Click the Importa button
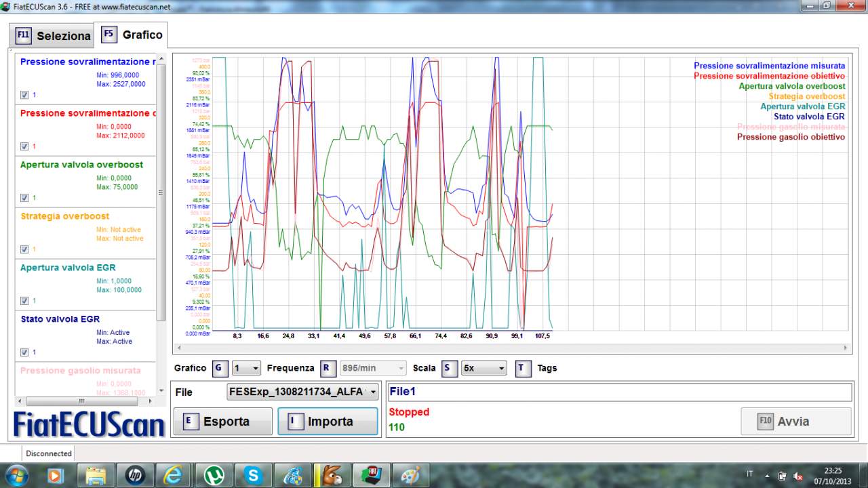868x488 pixels. pyautogui.click(x=328, y=421)
